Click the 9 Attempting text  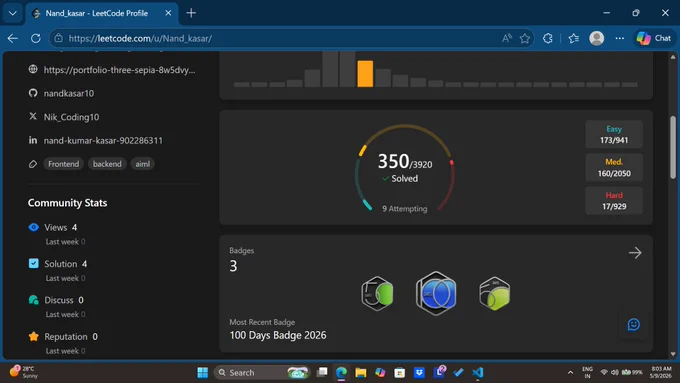click(x=405, y=209)
